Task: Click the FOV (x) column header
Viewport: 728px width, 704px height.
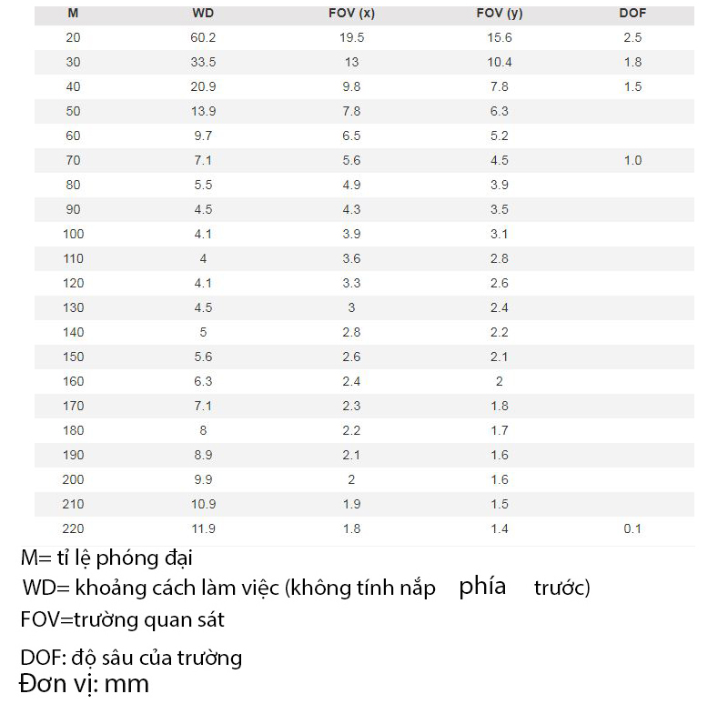Action: point(351,14)
